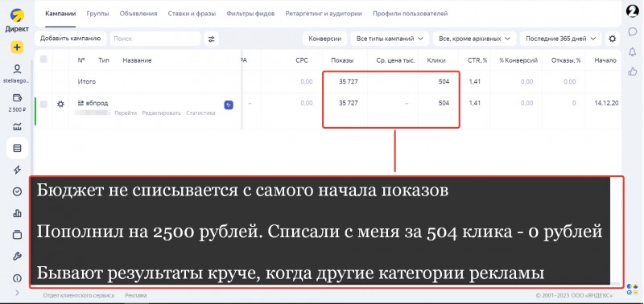Open the Реклама footer link

[135, 295]
